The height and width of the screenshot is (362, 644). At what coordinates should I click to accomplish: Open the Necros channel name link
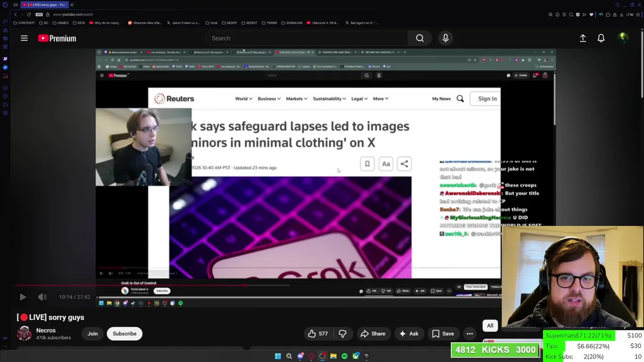(46, 330)
